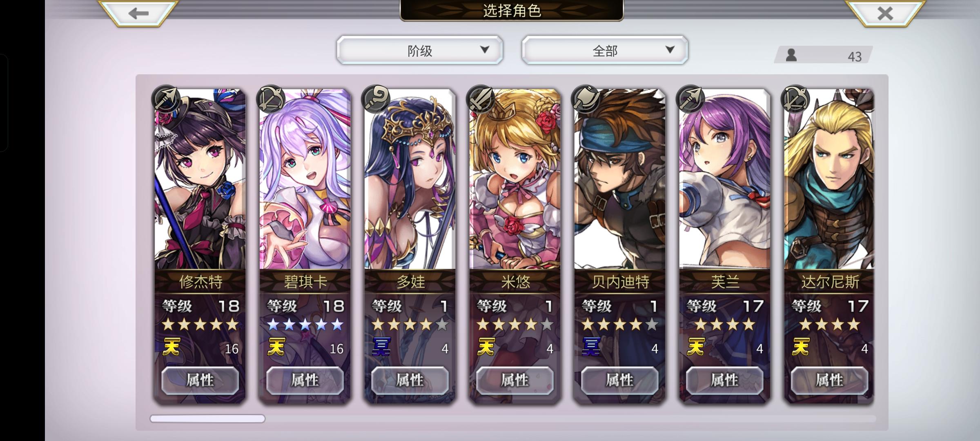Click the bow weapon icon on 碧琪卡
Screen dimensions: 980x441
[270, 99]
